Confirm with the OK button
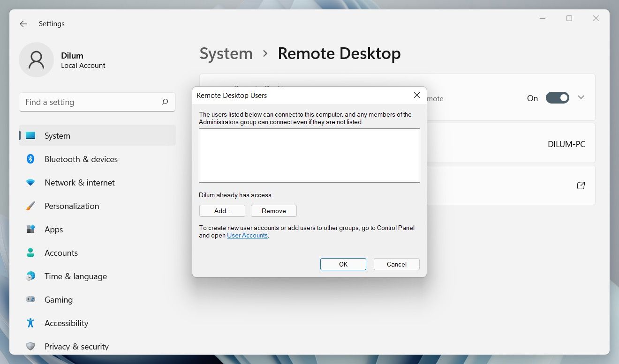Viewport: 619px width, 364px height. tap(343, 264)
